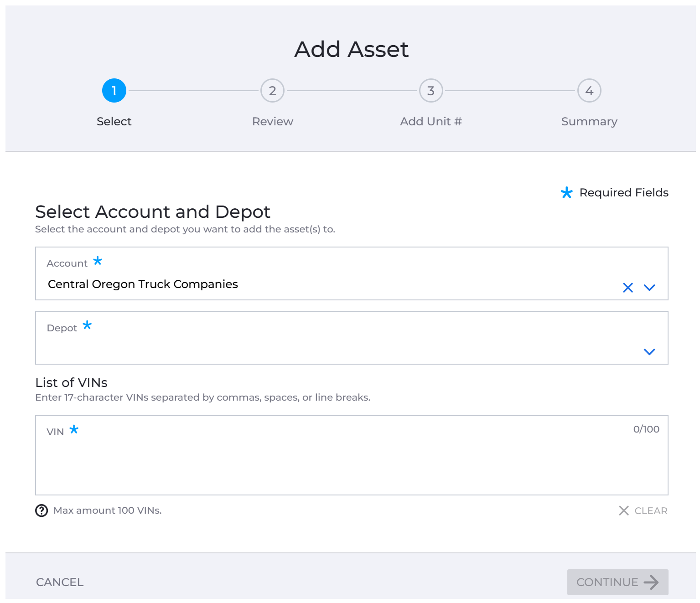The height and width of the screenshot is (603, 700).
Task: Click the Required Fields legend text
Action: 624,193
